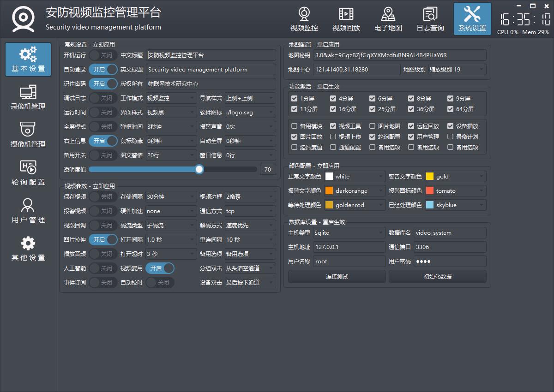Uncheck the 64分屏 checkbox
Screen dimensions: 554x392
pos(450,109)
